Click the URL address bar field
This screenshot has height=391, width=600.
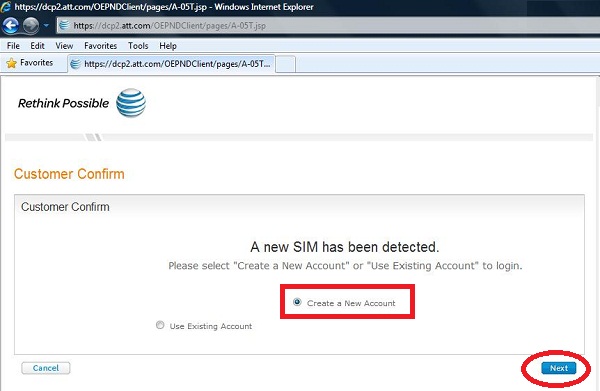click(x=329, y=26)
